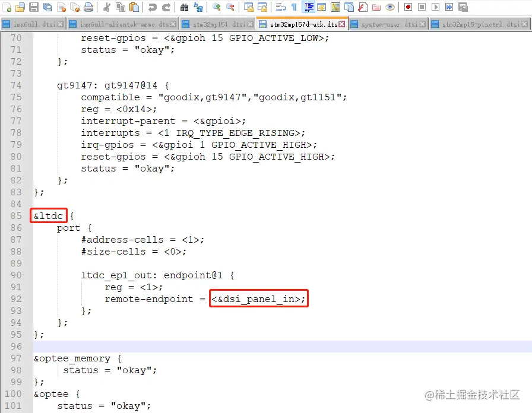This screenshot has height=413, width=532.
Task: Switch to stm32mp15-pinctrl.dtsi tab
Action: (x=480, y=24)
